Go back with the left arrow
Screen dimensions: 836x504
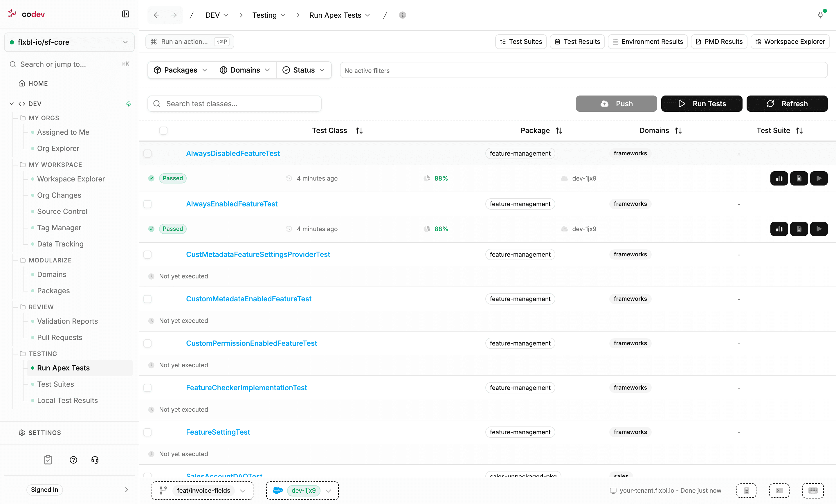point(156,15)
